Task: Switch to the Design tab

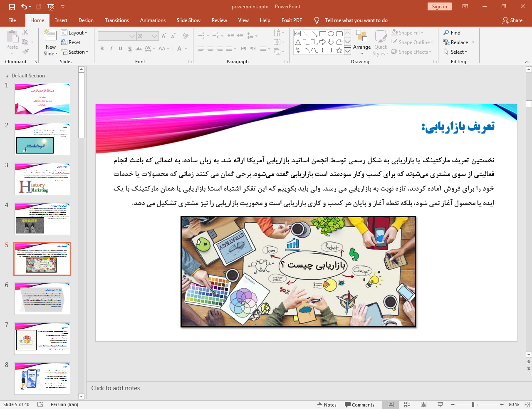Action: coord(86,20)
